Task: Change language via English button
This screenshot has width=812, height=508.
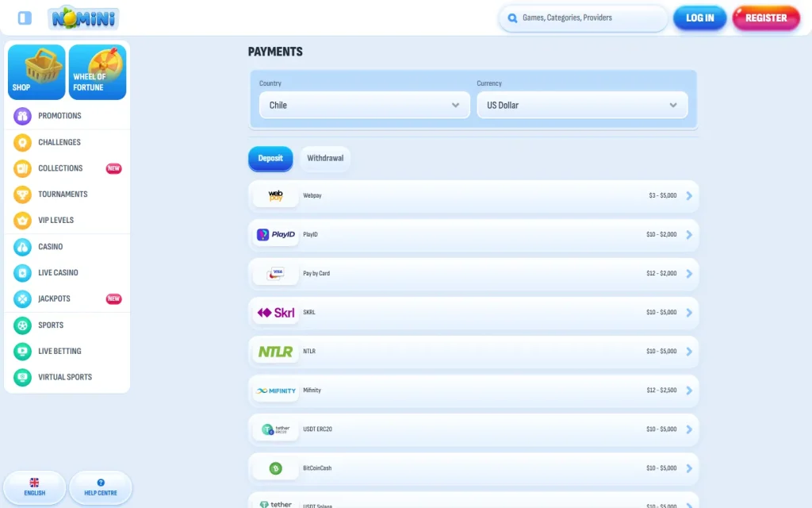Action: coord(35,487)
